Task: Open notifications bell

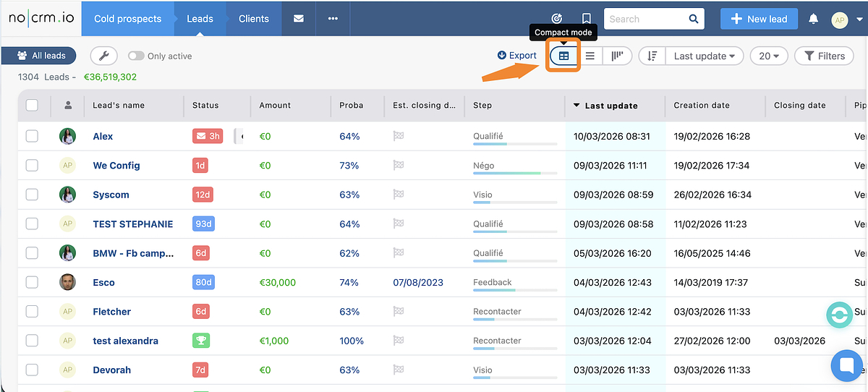Action: click(813, 19)
